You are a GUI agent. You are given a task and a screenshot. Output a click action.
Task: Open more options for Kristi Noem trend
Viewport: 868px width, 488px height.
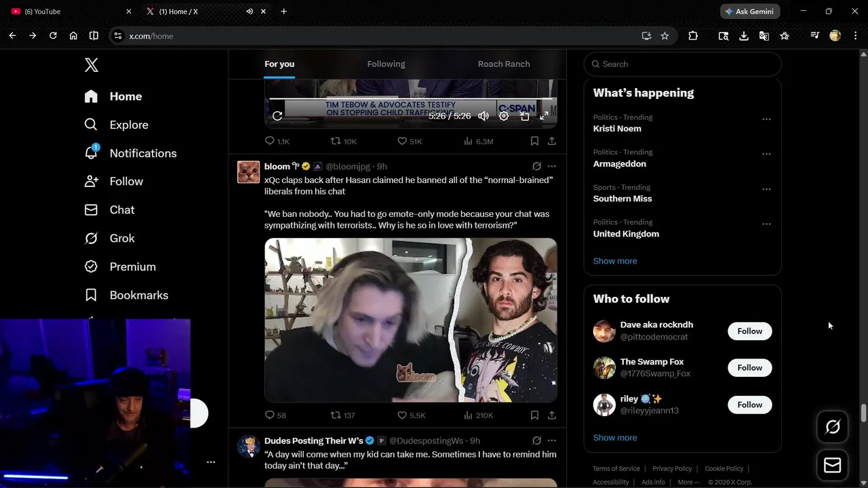point(766,119)
